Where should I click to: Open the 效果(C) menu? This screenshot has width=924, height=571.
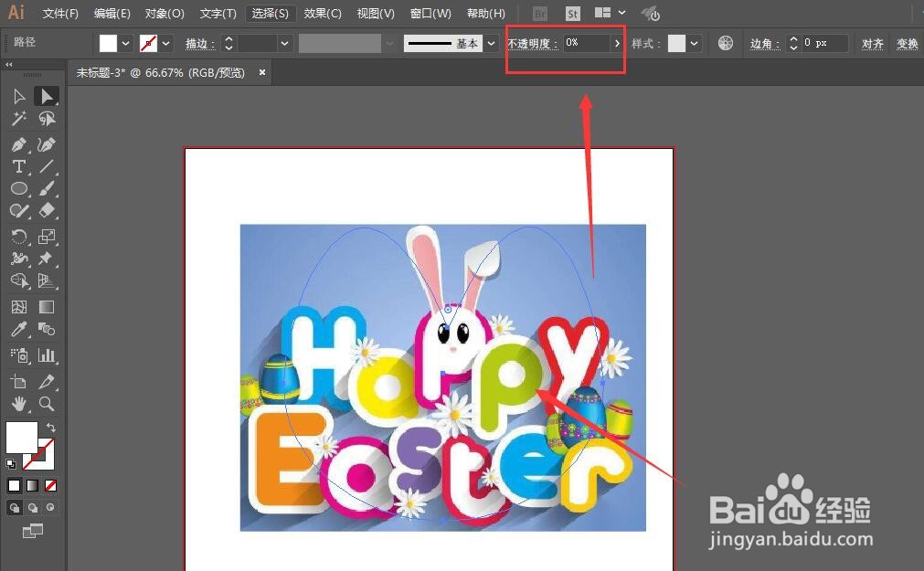(323, 13)
